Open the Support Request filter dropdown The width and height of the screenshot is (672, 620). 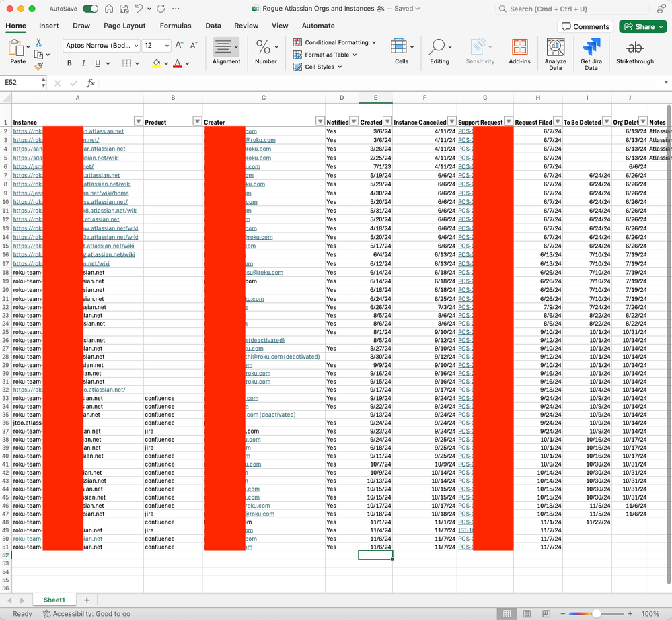(509, 121)
